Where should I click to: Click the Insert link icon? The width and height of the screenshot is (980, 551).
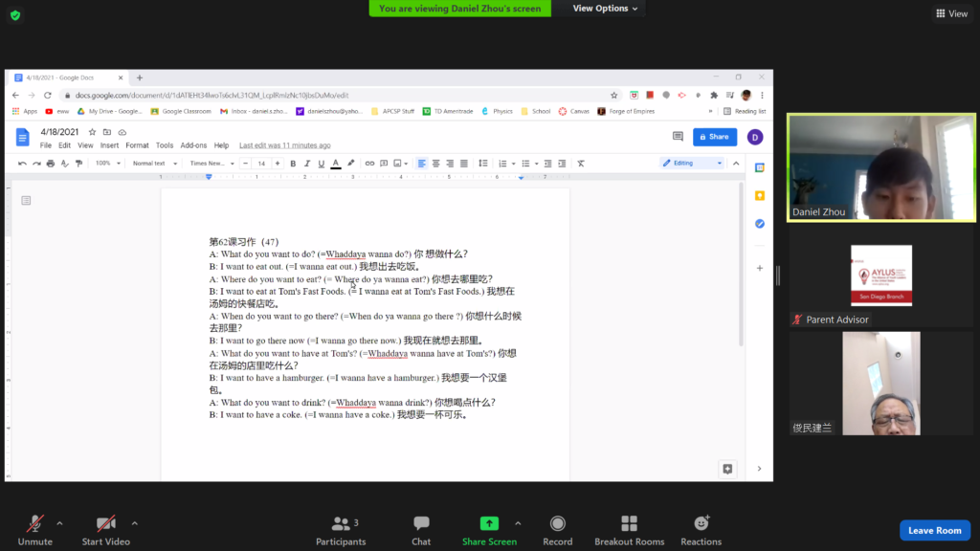coord(369,164)
